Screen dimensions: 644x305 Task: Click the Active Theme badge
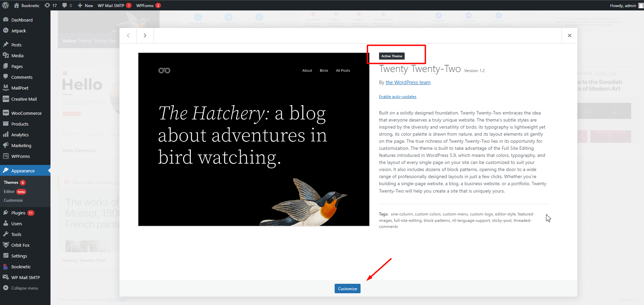(x=392, y=56)
